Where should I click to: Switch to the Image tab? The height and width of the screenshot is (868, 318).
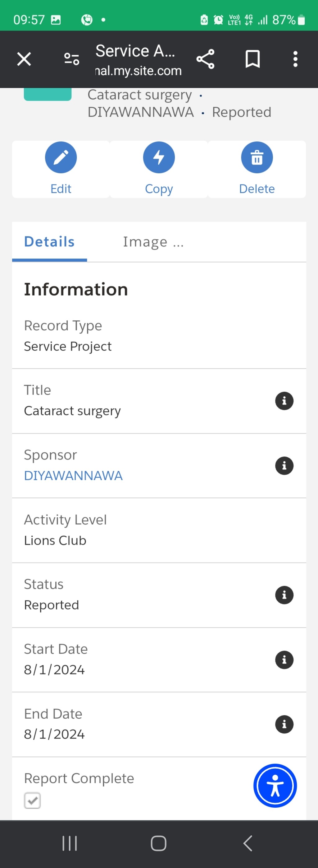coord(153,242)
